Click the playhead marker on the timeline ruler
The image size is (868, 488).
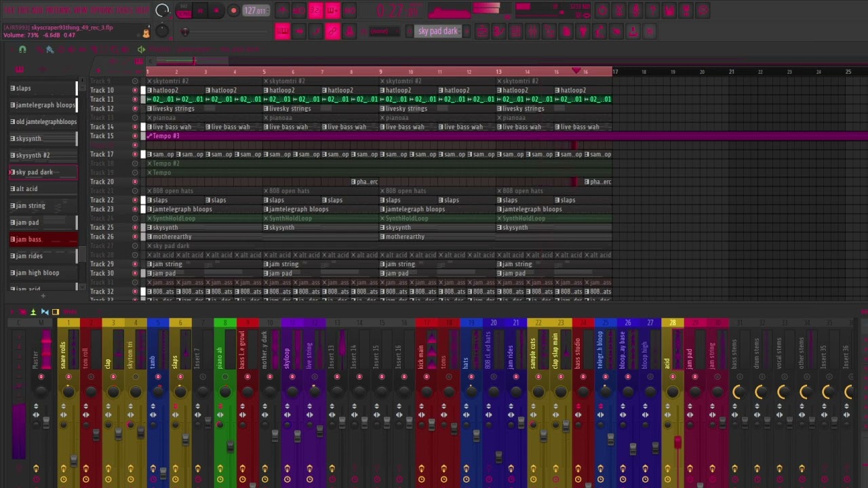point(576,70)
